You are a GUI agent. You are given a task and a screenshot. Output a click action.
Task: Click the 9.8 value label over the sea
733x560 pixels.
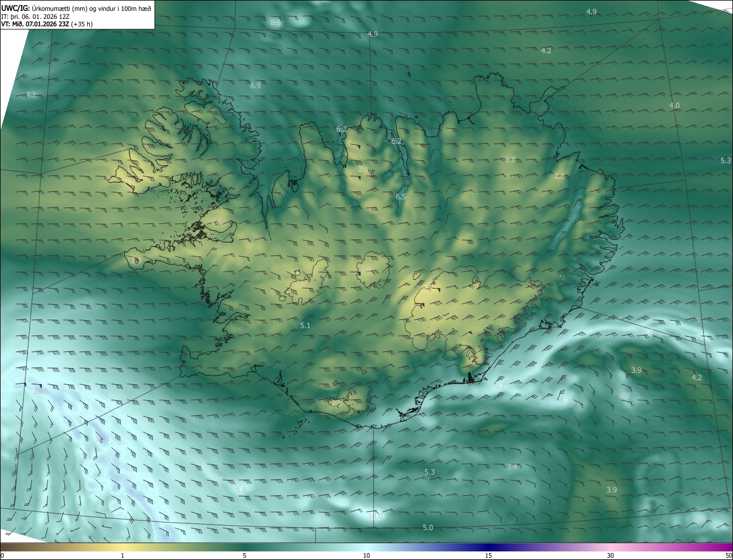click(x=241, y=490)
